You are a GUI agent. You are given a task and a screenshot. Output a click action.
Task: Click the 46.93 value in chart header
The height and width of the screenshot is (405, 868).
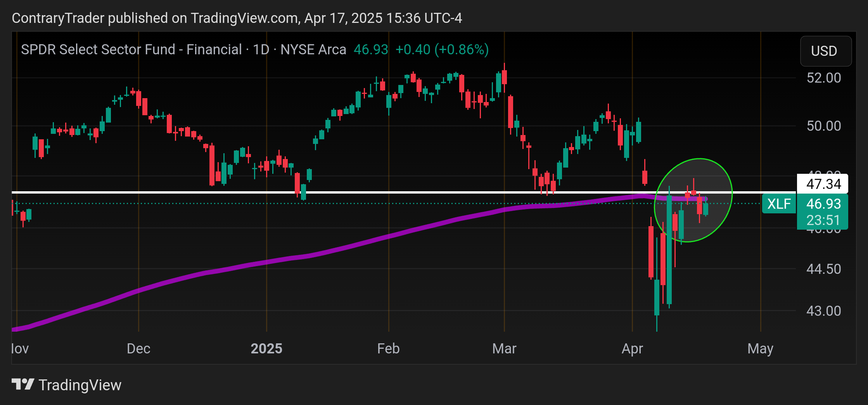371,50
